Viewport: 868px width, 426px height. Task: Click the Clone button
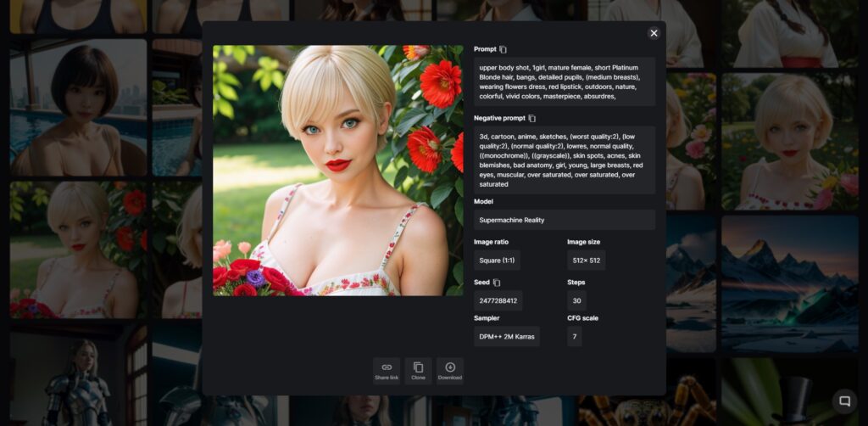pyautogui.click(x=418, y=371)
